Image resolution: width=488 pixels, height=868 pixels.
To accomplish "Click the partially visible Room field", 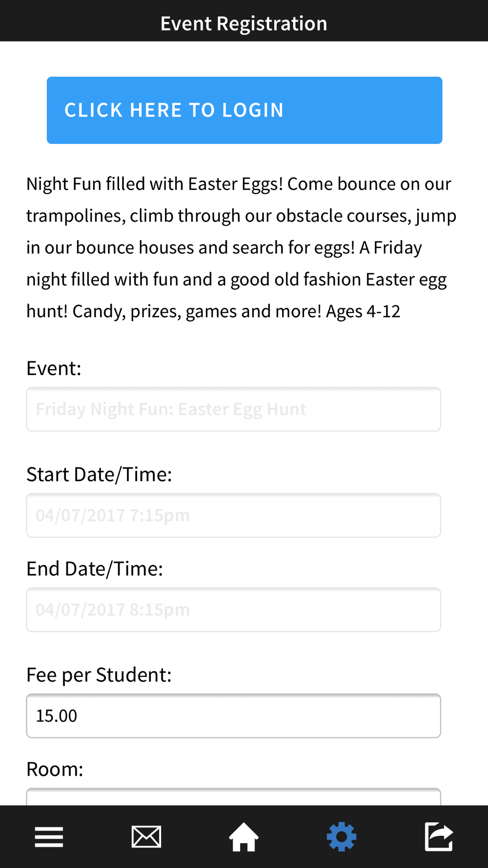I will pos(233,797).
